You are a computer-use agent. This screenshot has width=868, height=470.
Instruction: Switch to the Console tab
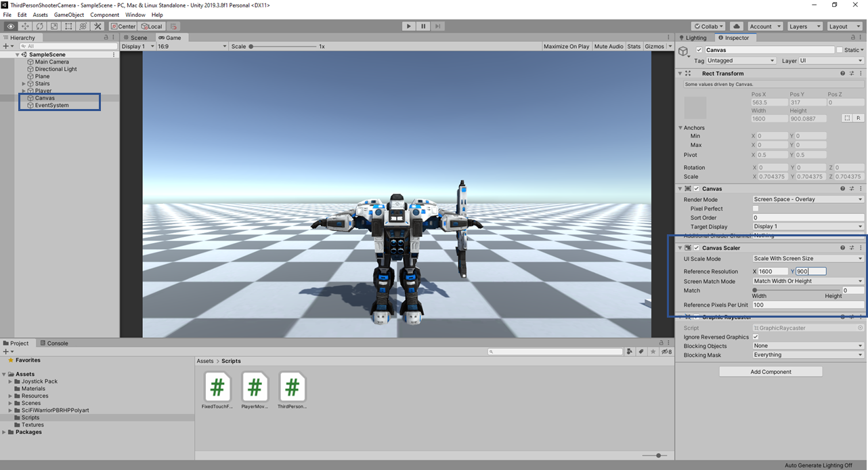[54, 343]
